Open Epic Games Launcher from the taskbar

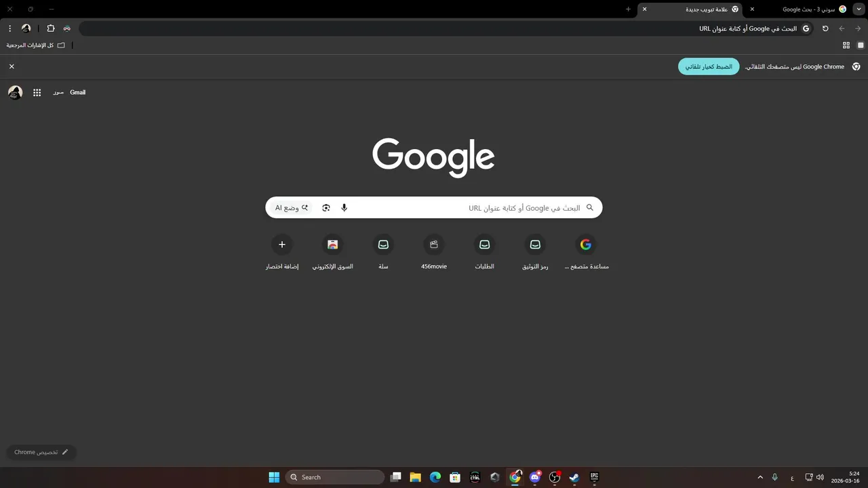[x=595, y=477]
